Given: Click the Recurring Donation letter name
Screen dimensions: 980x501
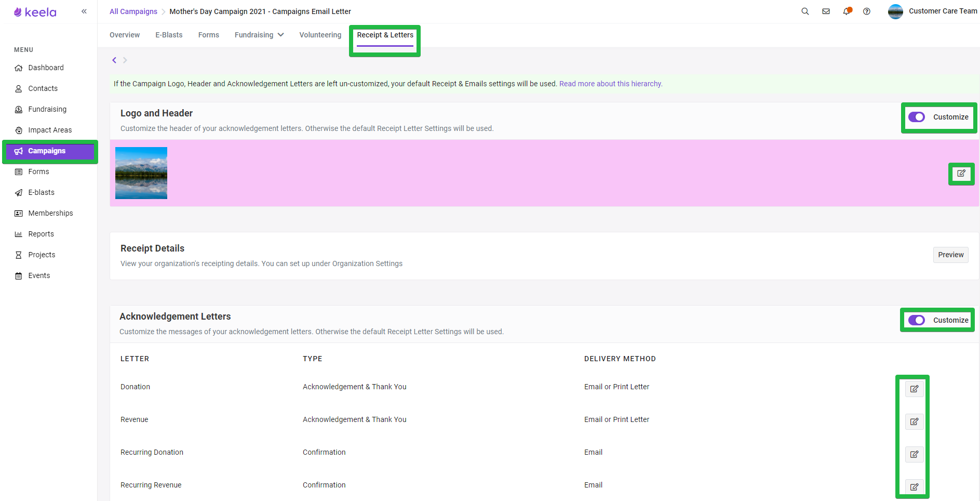Looking at the screenshot, I should click(152, 452).
